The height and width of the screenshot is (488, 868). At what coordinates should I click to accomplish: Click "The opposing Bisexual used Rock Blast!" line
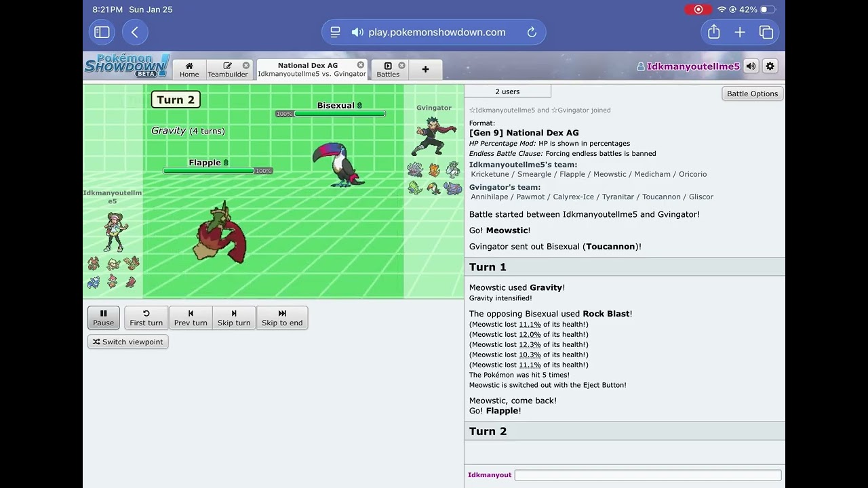pos(551,314)
